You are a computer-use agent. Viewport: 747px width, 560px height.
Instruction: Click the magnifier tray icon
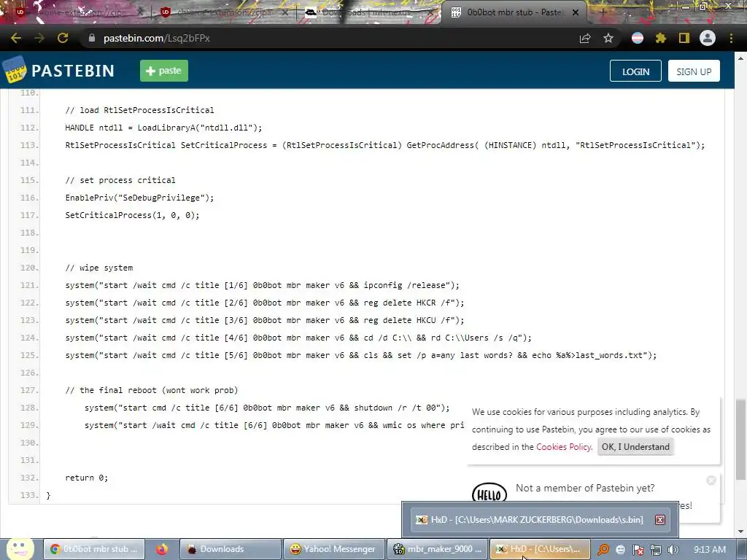(603, 550)
